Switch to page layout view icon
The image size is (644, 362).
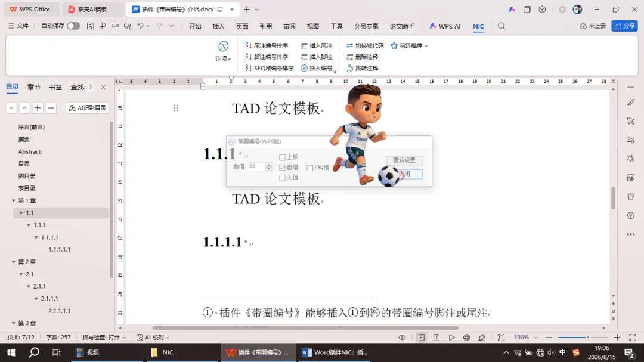coord(422,338)
